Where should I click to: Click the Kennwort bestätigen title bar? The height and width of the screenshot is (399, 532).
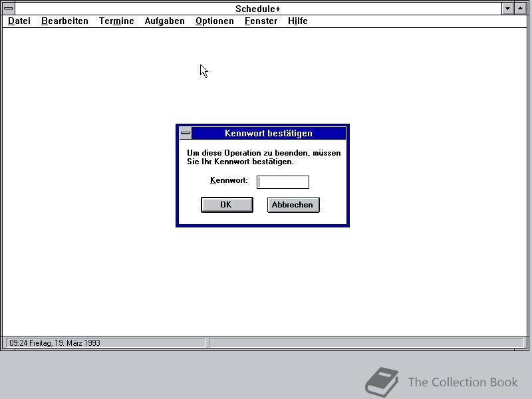[x=269, y=133]
